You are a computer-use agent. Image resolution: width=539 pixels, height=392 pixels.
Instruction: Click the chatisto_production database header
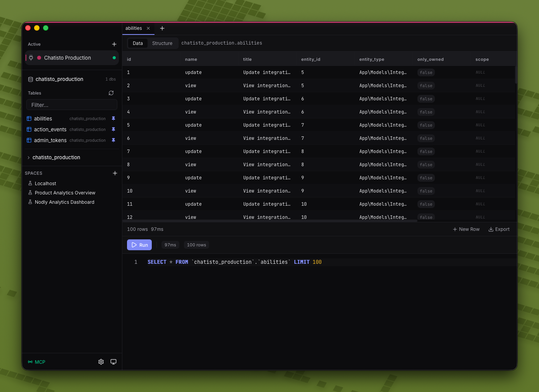point(59,79)
